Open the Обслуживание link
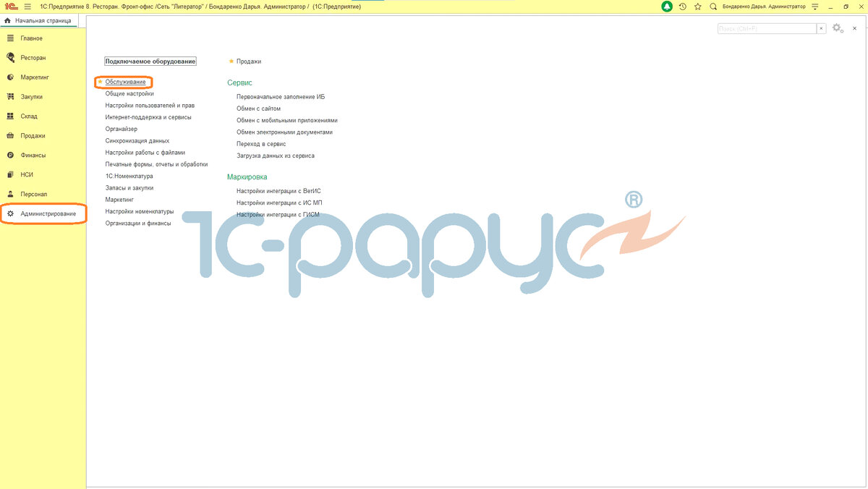868x489 pixels. 125,82
